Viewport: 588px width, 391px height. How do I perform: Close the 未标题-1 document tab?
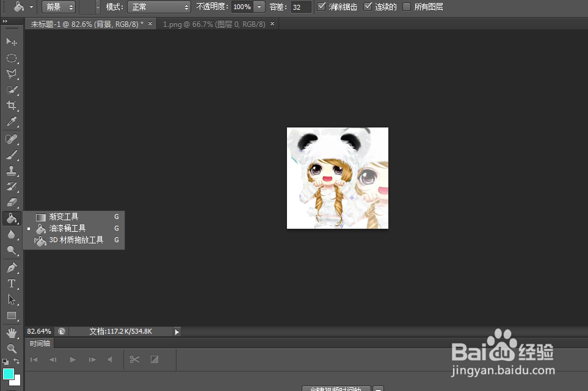point(150,24)
